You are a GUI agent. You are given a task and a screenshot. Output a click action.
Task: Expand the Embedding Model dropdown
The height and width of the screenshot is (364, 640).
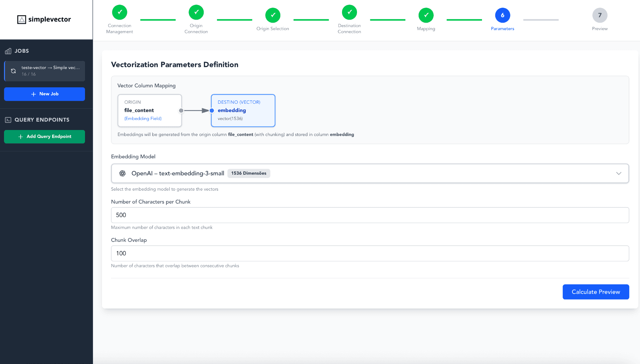(x=369, y=173)
